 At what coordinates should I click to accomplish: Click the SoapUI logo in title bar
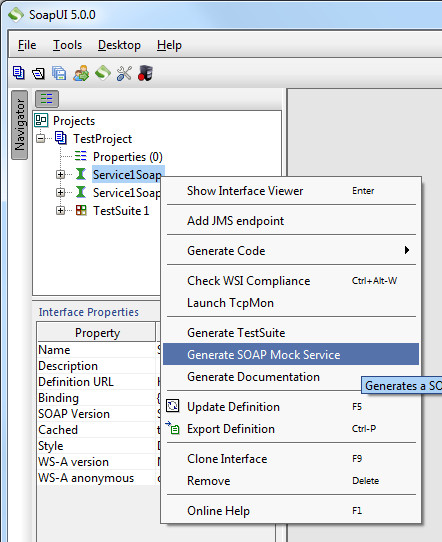pyautogui.click(x=15, y=15)
